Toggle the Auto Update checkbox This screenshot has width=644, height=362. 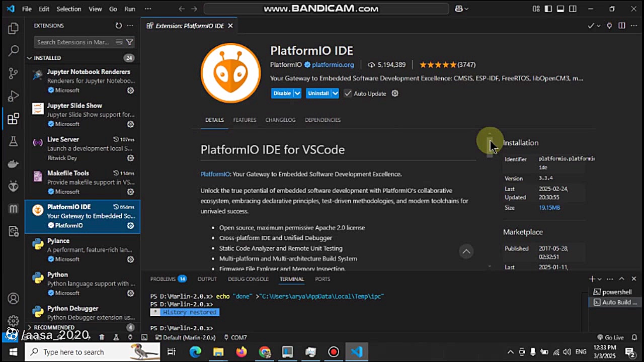348,94
